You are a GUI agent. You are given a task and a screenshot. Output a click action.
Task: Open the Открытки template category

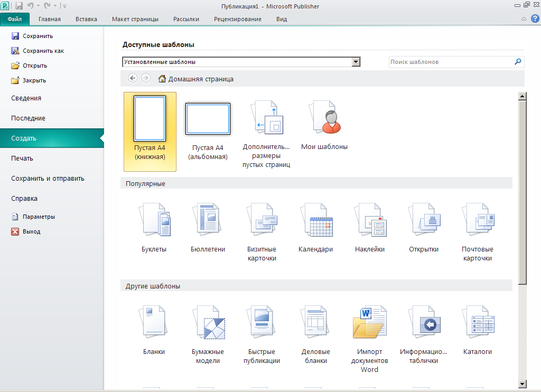tap(424, 228)
